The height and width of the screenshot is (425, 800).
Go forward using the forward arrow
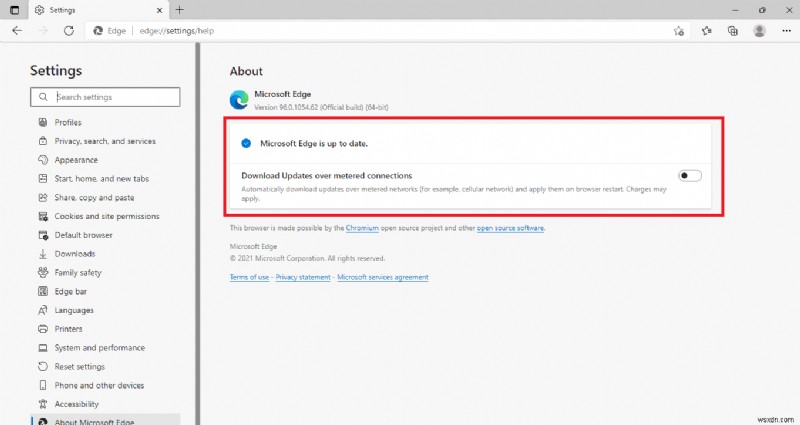tap(43, 31)
